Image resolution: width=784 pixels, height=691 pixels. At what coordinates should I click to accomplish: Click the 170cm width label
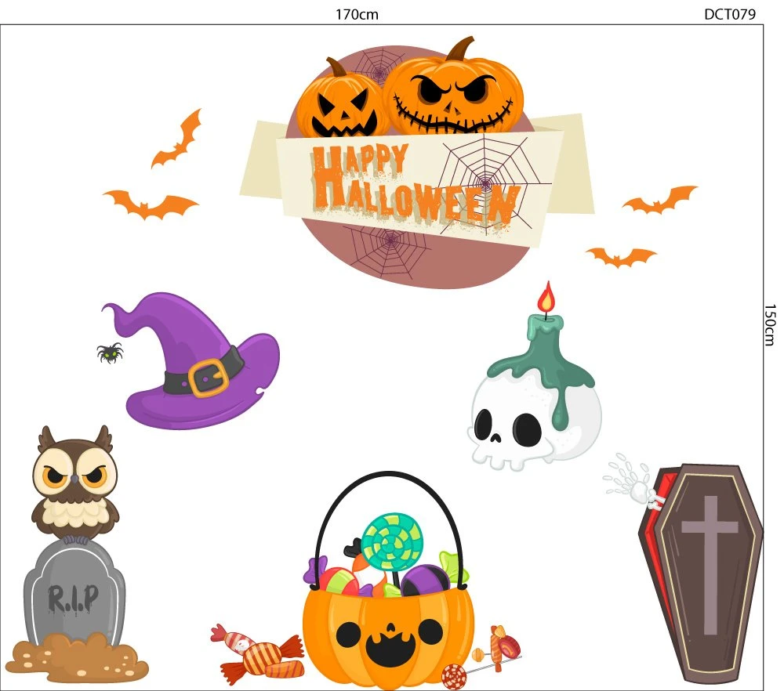(x=357, y=13)
